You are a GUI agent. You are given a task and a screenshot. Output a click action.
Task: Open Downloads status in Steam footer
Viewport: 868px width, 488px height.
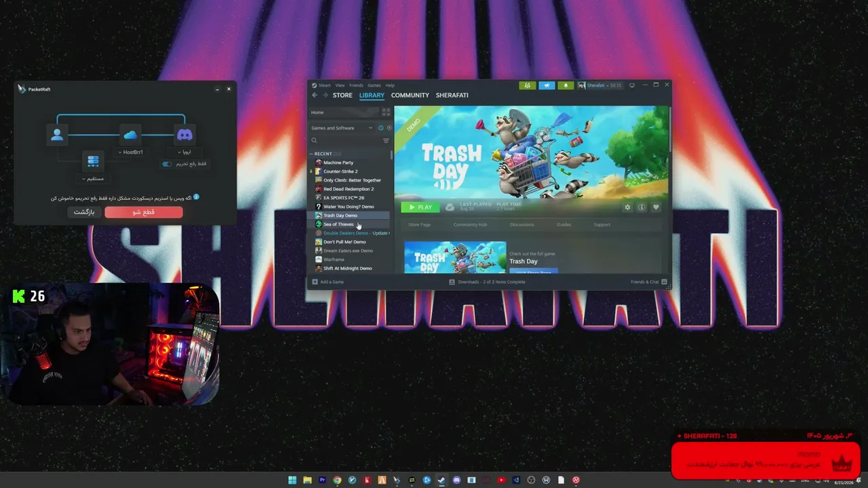coord(487,282)
